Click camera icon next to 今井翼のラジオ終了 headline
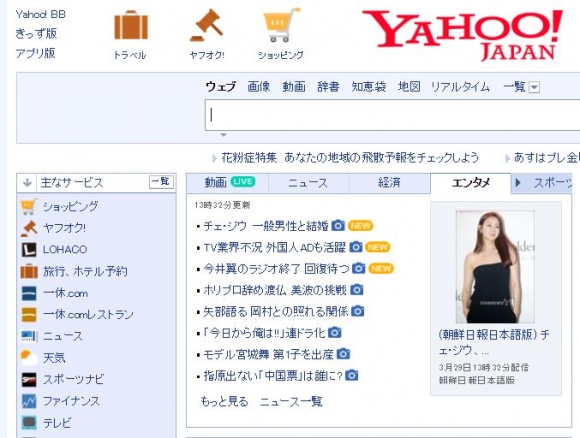 point(358,268)
